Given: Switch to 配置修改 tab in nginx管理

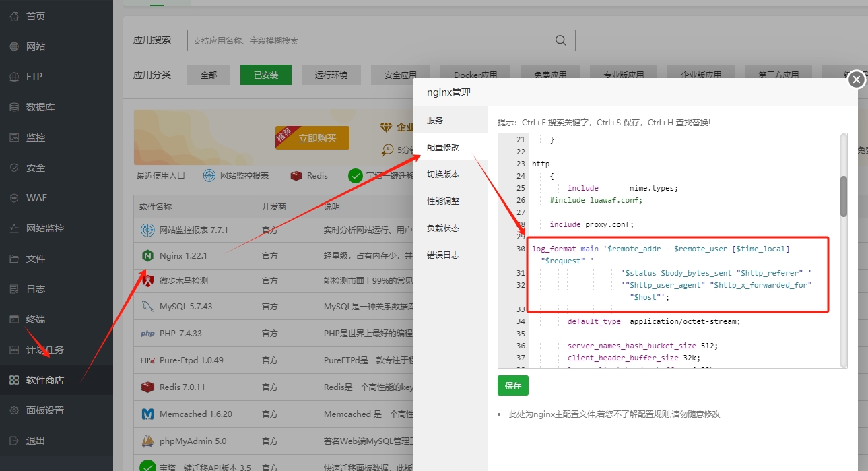Looking at the screenshot, I should point(450,147).
